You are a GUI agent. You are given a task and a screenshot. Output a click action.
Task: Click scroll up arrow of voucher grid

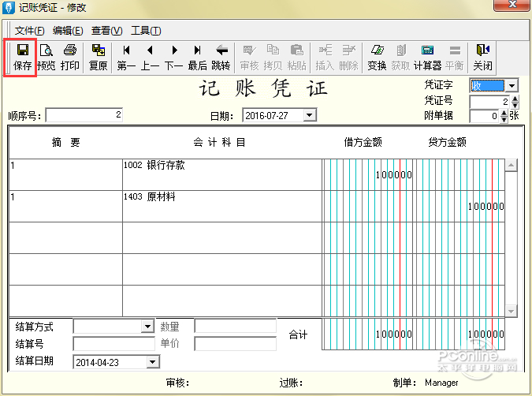511,166
